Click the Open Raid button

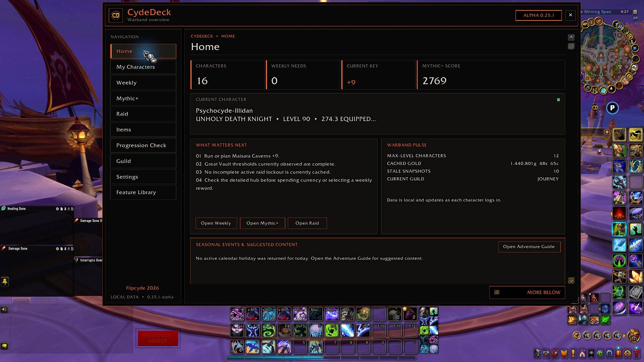pyautogui.click(x=307, y=223)
